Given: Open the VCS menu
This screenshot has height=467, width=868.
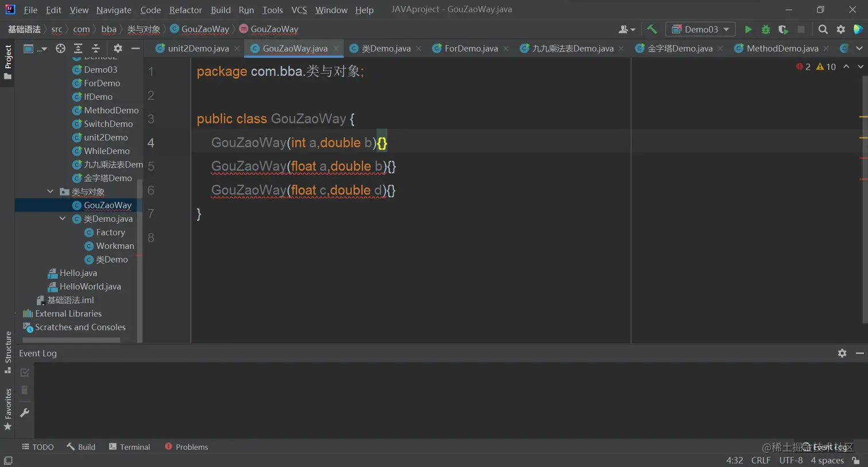Looking at the screenshot, I should pos(299,10).
